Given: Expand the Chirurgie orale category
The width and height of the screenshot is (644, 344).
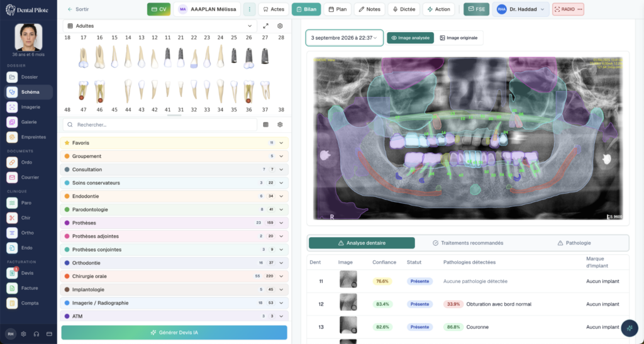Looking at the screenshot, I should click(174, 276).
